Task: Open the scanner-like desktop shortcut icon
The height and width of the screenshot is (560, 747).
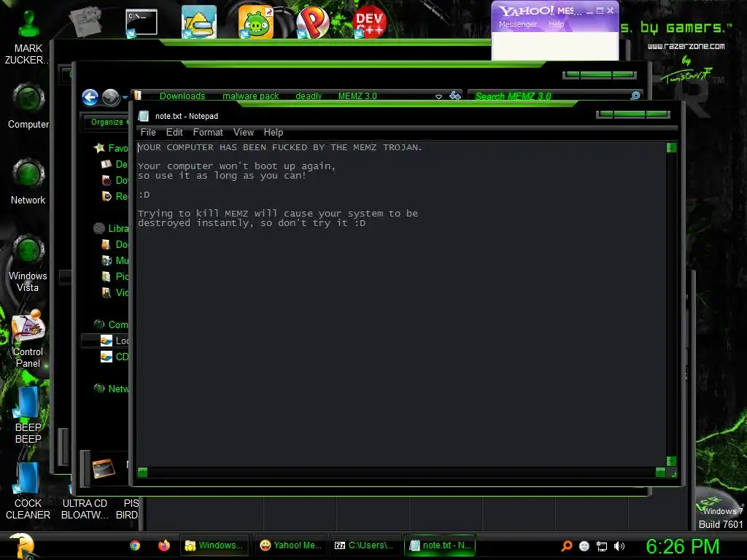Action: point(198,23)
